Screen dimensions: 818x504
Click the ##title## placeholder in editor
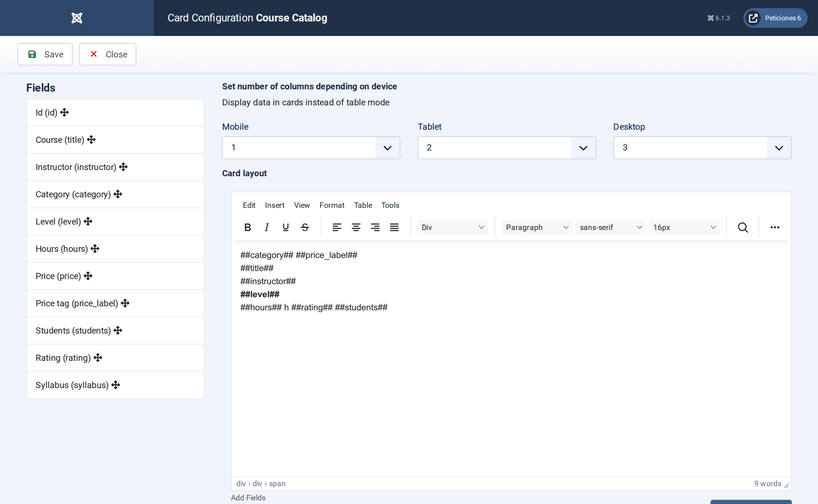point(257,268)
